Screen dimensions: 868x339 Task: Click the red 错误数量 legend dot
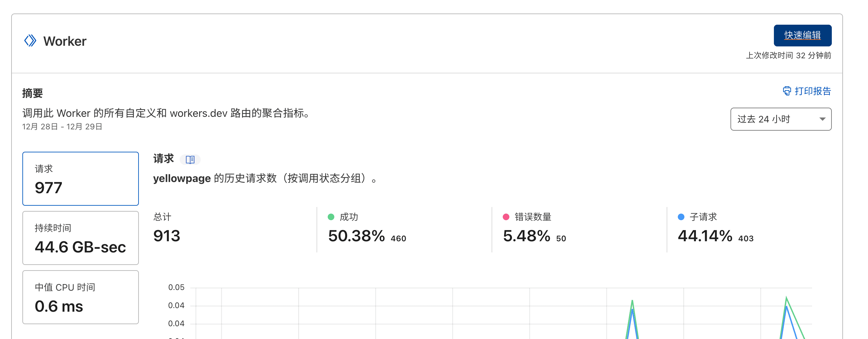point(506,217)
